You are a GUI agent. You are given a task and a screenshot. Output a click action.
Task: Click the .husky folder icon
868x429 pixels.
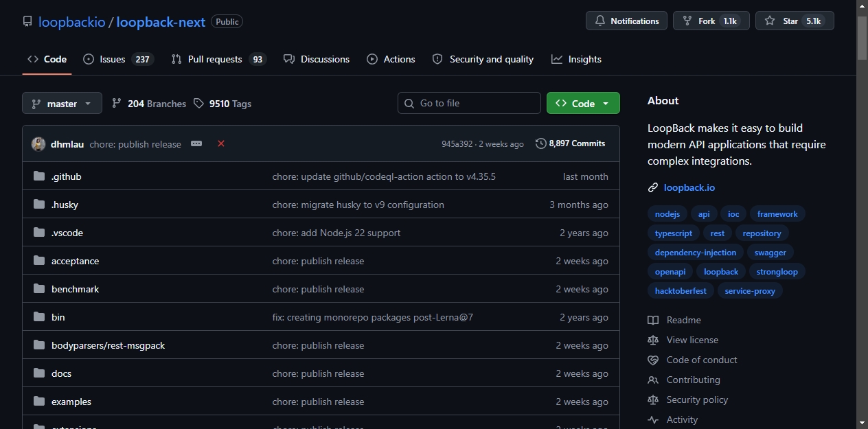click(39, 205)
